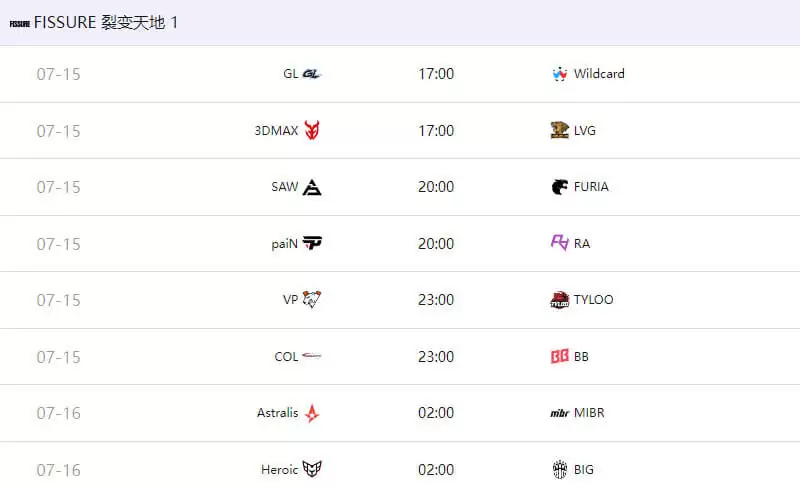This screenshot has width=800, height=488.
Task: Click the 02:00 time for Astralis match
Action: (x=436, y=413)
